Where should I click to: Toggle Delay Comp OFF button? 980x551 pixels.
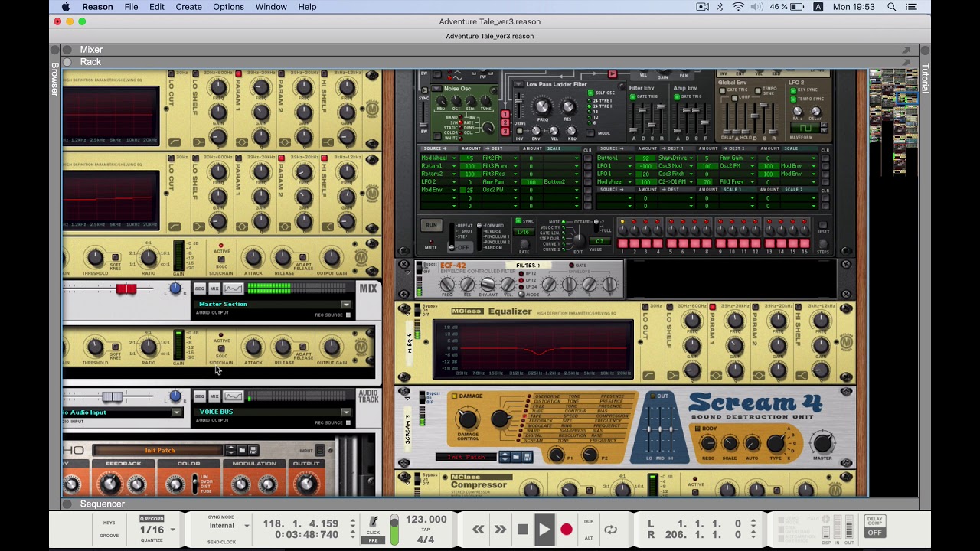pos(874,533)
